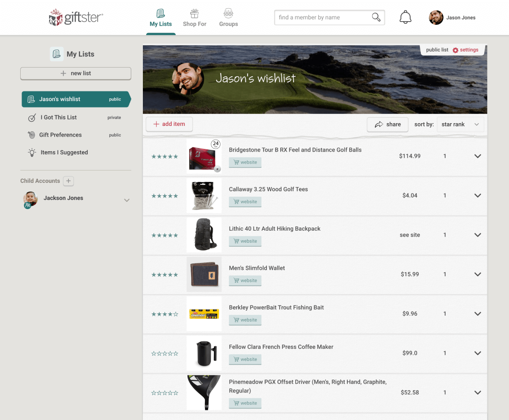Expand Callaway Golf Tees item details
Viewport: 509px width, 420px height.
[x=477, y=196]
